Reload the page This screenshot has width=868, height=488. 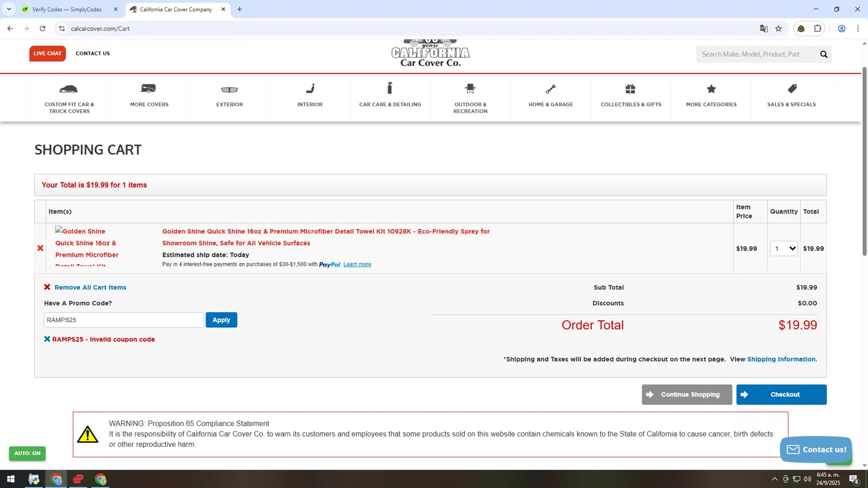[42, 28]
